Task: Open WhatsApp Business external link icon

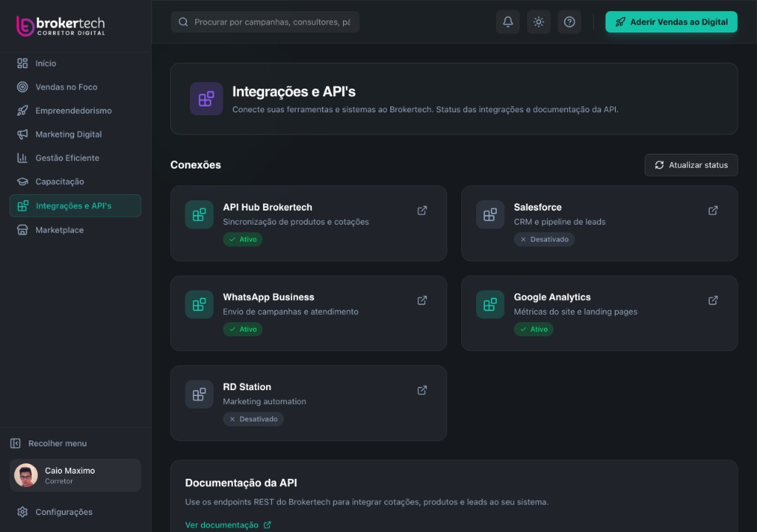Action: click(422, 300)
